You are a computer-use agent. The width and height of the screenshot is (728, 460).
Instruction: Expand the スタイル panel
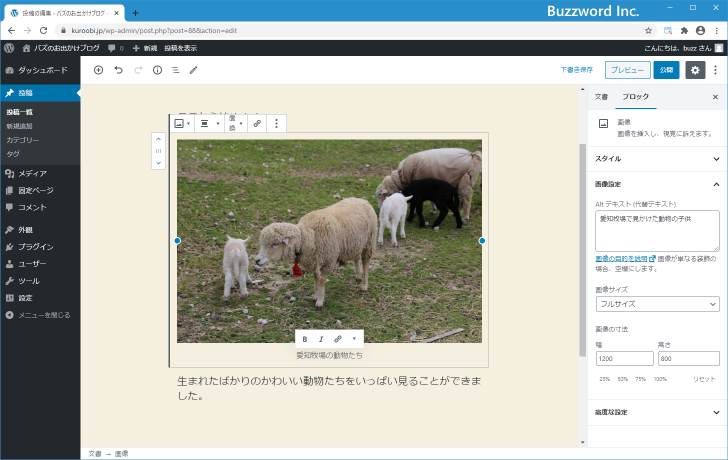click(x=657, y=159)
